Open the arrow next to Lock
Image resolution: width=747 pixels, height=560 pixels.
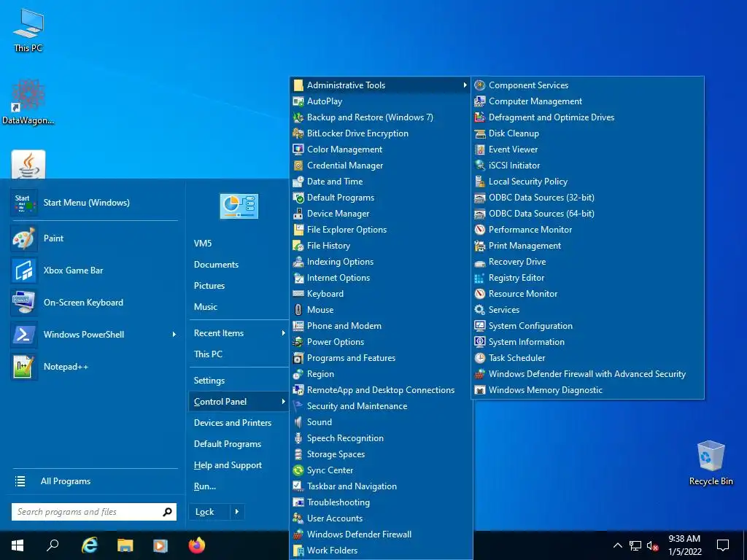[x=237, y=512]
